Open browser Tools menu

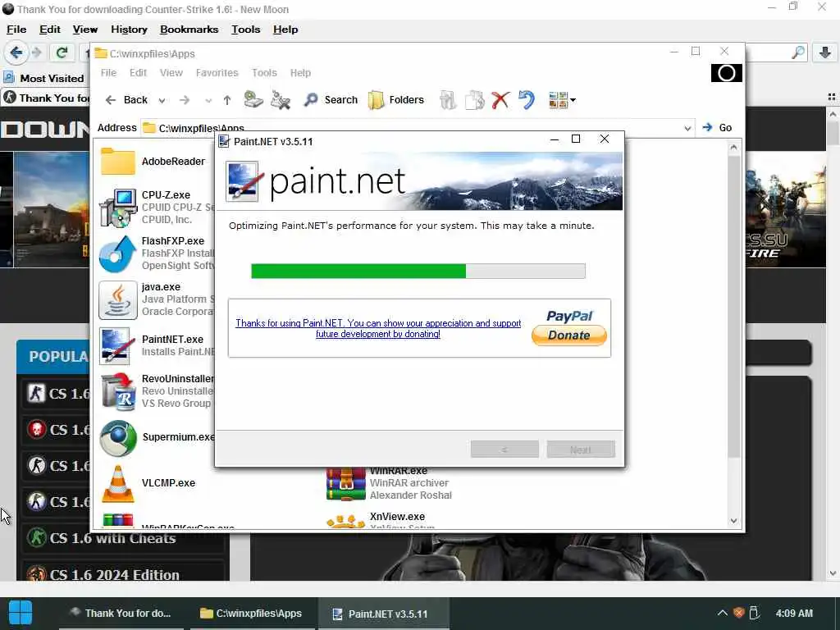246,30
